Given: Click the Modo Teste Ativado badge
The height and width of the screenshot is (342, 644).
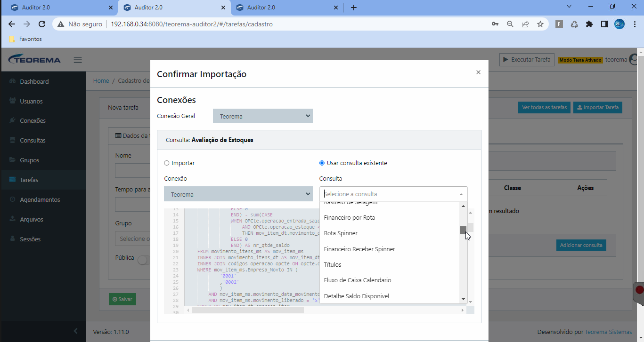Looking at the screenshot, I should (x=580, y=60).
